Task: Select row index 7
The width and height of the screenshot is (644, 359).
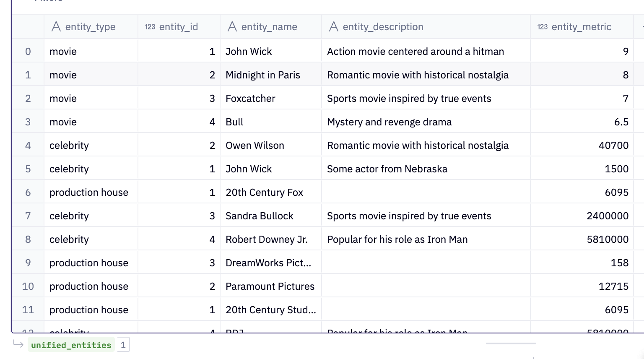Action: (28, 216)
